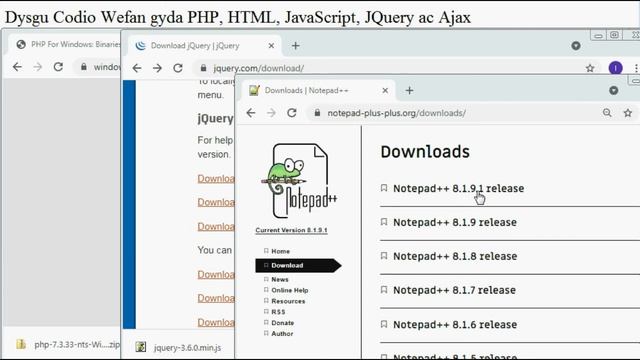The image size is (640, 360).
Task: Open Notepad++ 8.1.9 release link
Action: pyautogui.click(x=455, y=222)
